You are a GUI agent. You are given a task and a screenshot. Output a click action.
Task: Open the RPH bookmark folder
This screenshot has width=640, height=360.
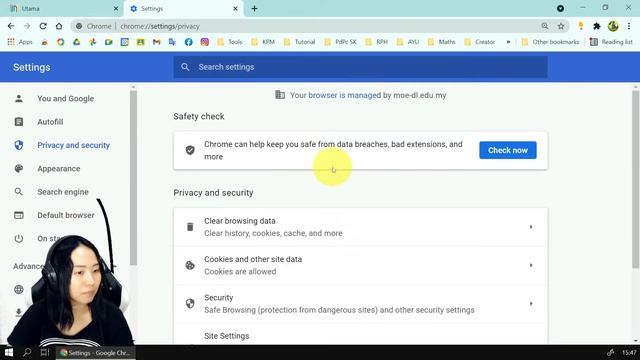click(x=377, y=42)
